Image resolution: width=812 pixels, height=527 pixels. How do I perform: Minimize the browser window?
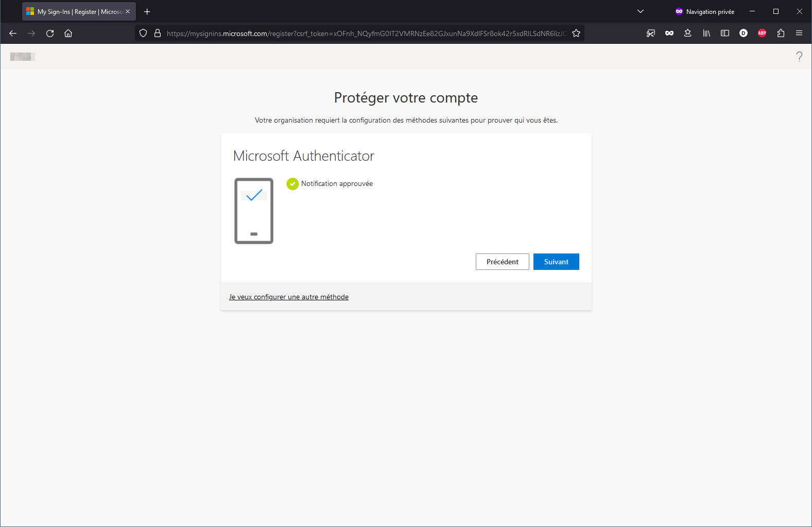[752, 11]
